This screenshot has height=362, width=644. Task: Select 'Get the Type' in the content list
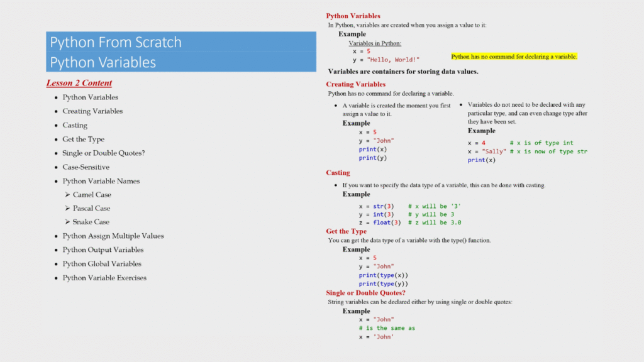(83, 139)
